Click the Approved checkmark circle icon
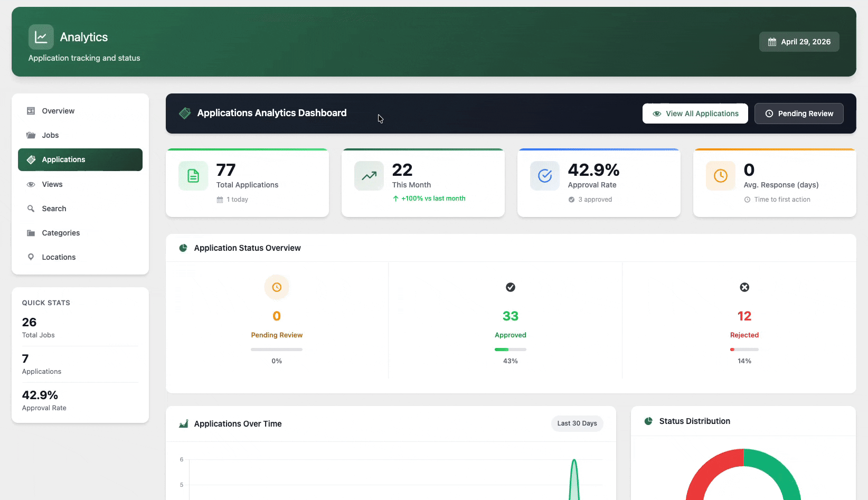 (511, 287)
